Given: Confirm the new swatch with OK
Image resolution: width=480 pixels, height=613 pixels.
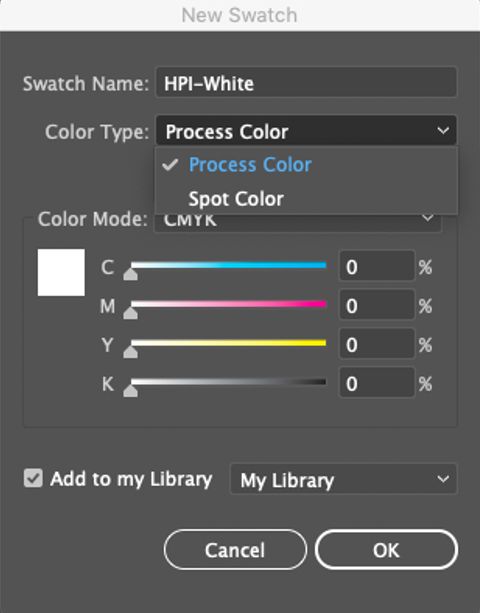Looking at the screenshot, I should pyautogui.click(x=386, y=550).
